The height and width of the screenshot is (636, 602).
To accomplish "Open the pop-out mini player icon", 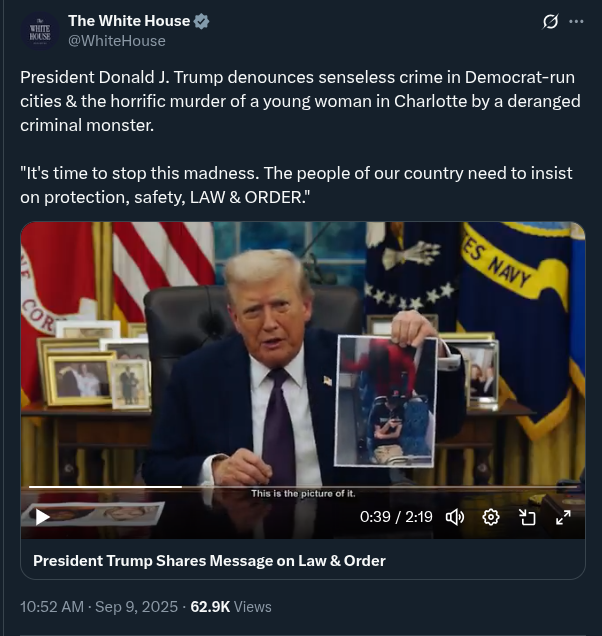I will pyautogui.click(x=527, y=517).
